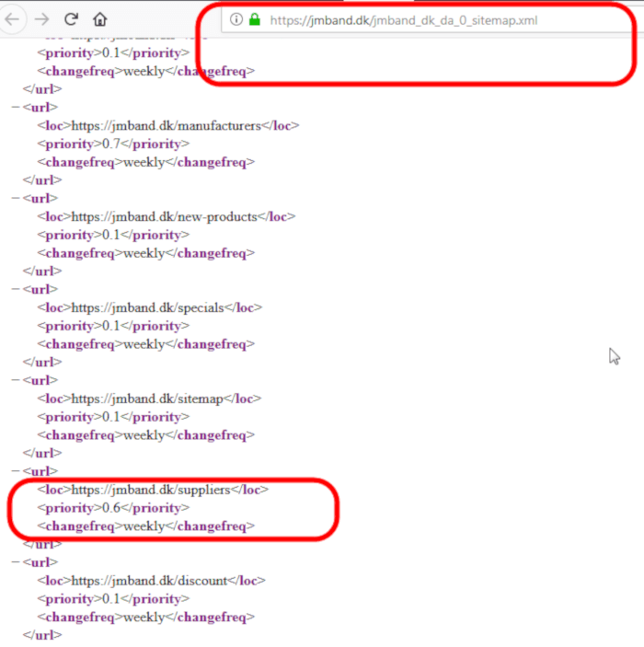Go back to the previous page
Viewport: 644px width, 647px height.
[x=12, y=19]
